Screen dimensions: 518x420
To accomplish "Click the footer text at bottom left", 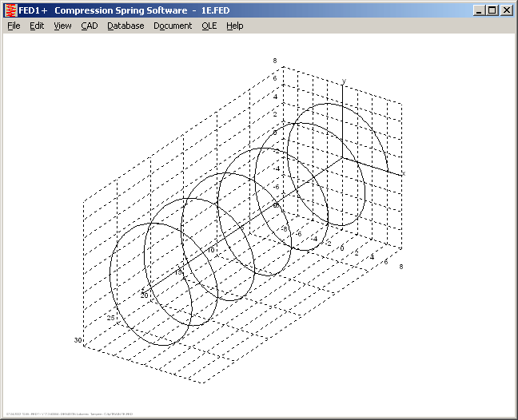I will click(68, 414).
